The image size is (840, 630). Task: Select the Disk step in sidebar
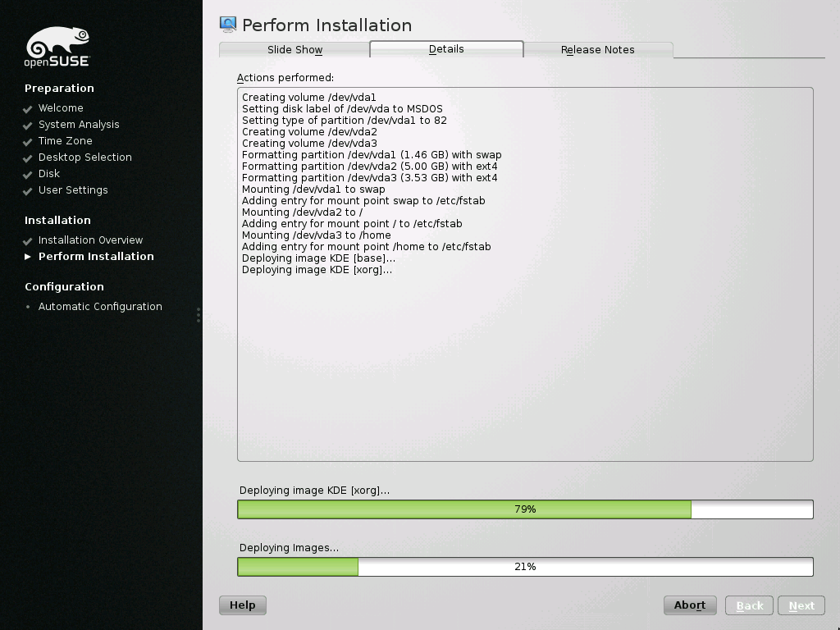point(49,174)
